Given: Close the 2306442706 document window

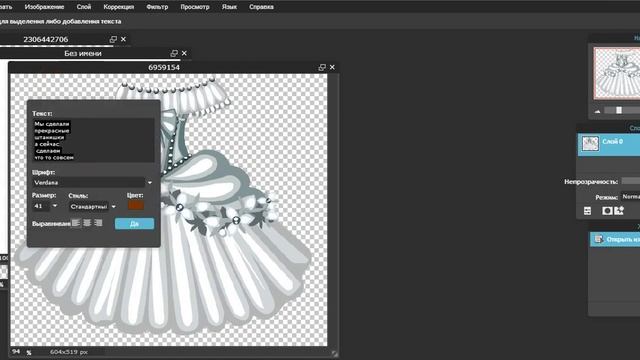Looking at the screenshot, I should point(123,39).
